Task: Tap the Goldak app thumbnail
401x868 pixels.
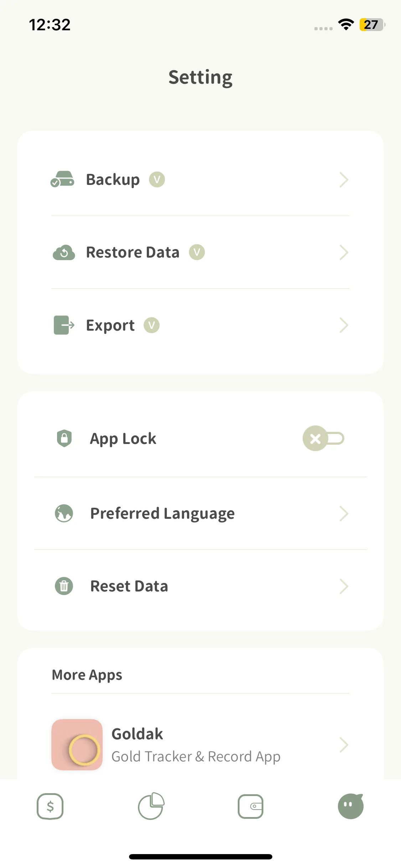Action: (x=77, y=745)
